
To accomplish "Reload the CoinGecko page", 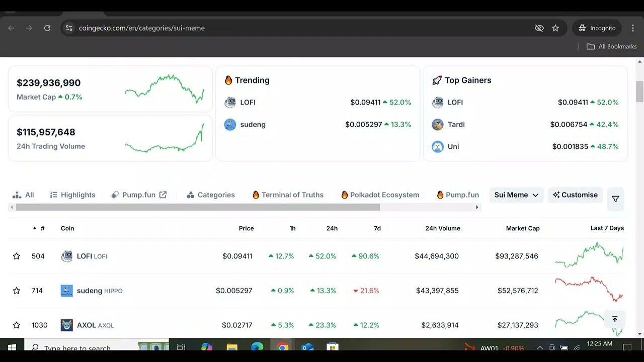I will point(47,28).
